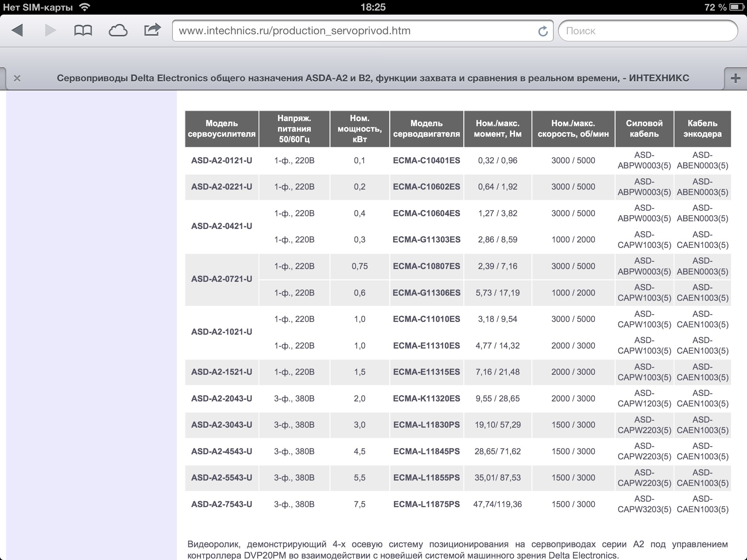
Task: Tap the ECMA-L11875PS motor model
Action: pyautogui.click(x=426, y=504)
